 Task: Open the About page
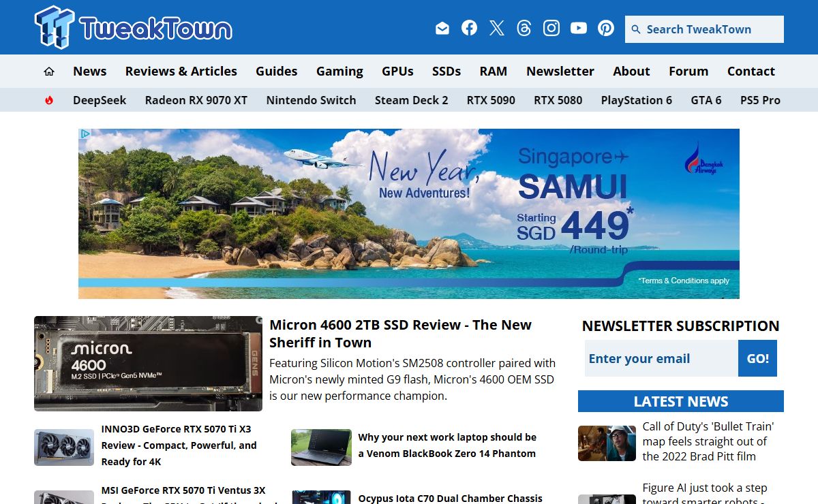(631, 71)
